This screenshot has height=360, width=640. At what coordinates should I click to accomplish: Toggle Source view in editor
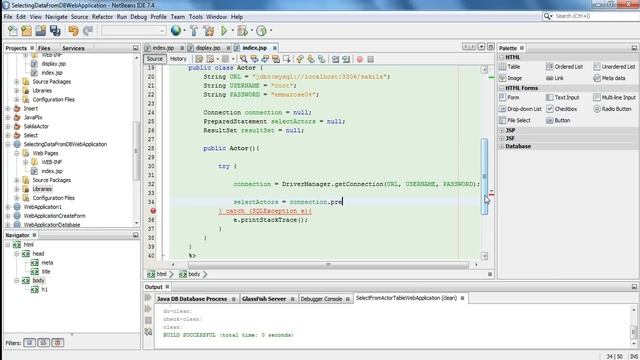point(155,59)
